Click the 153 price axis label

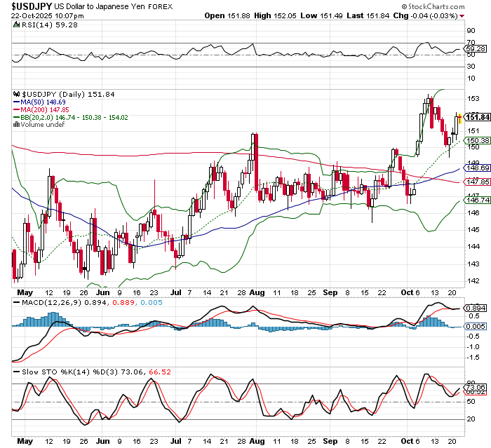pyautogui.click(x=473, y=99)
